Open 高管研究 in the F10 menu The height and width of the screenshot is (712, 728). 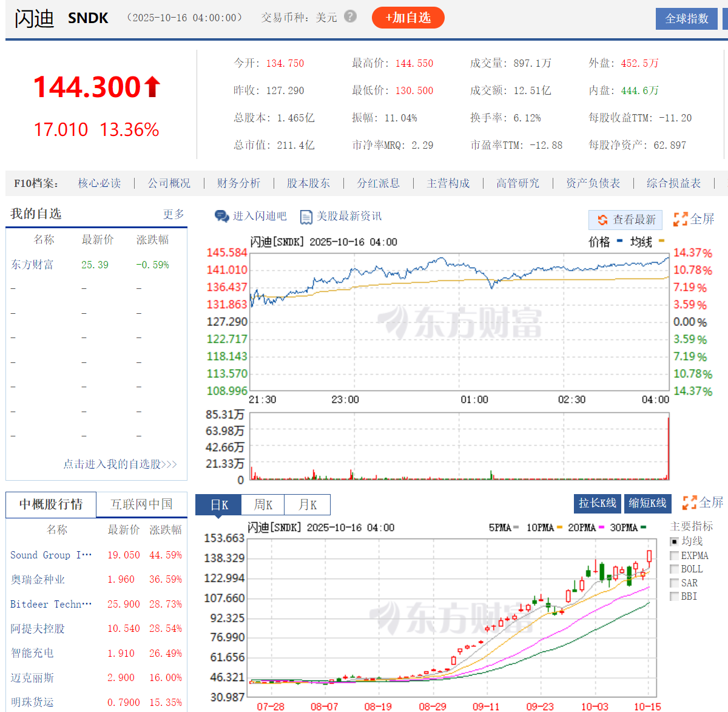517,183
